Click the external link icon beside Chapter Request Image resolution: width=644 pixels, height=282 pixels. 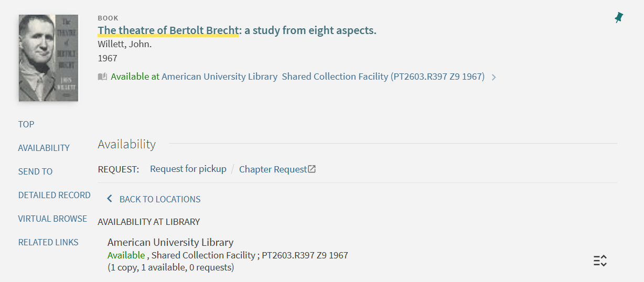click(312, 169)
